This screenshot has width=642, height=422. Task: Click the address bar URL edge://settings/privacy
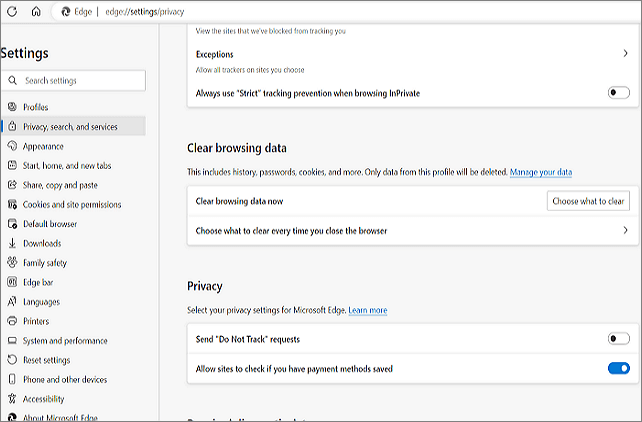click(x=145, y=12)
